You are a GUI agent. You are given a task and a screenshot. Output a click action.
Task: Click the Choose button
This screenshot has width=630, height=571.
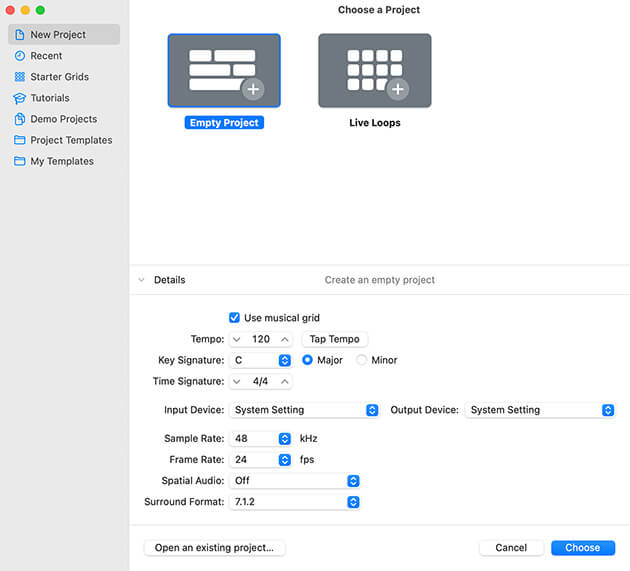pos(582,548)
